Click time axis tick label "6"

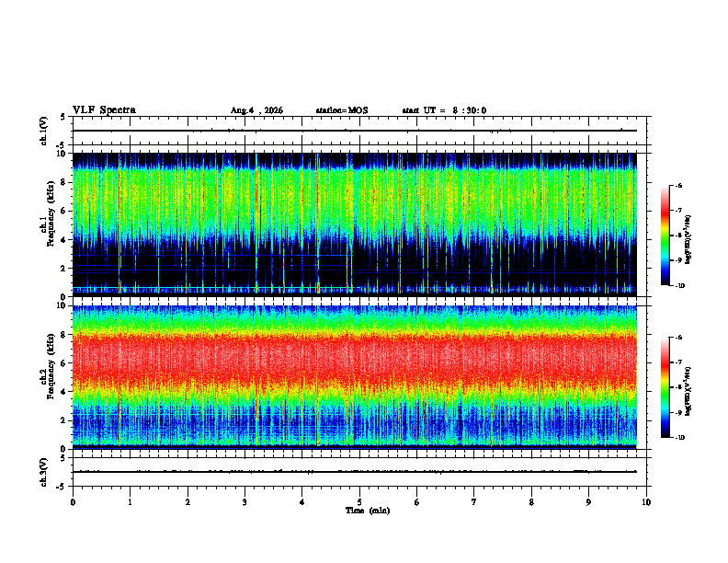[x=416, y=502]
